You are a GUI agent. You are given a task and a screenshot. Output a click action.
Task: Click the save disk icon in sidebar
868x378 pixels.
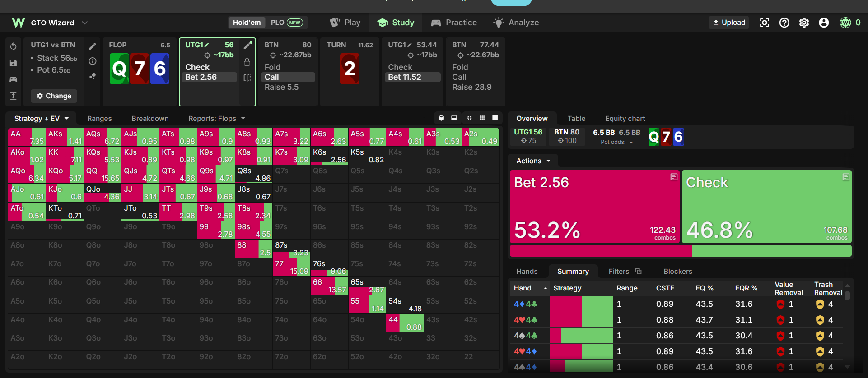14,63
